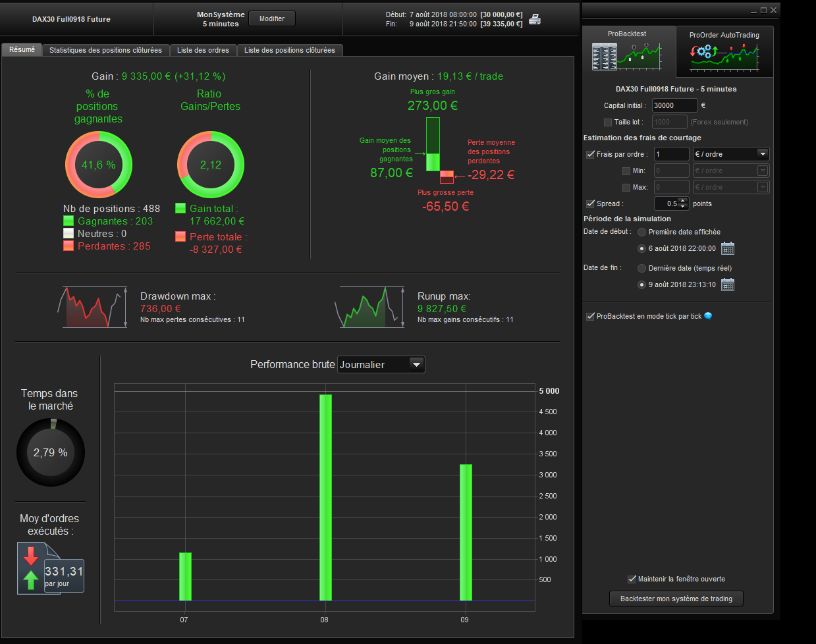Image resolution: width=816 pixels, height=644 pixels.
Task: Click the day 08 performance bar
Action: 325,498
